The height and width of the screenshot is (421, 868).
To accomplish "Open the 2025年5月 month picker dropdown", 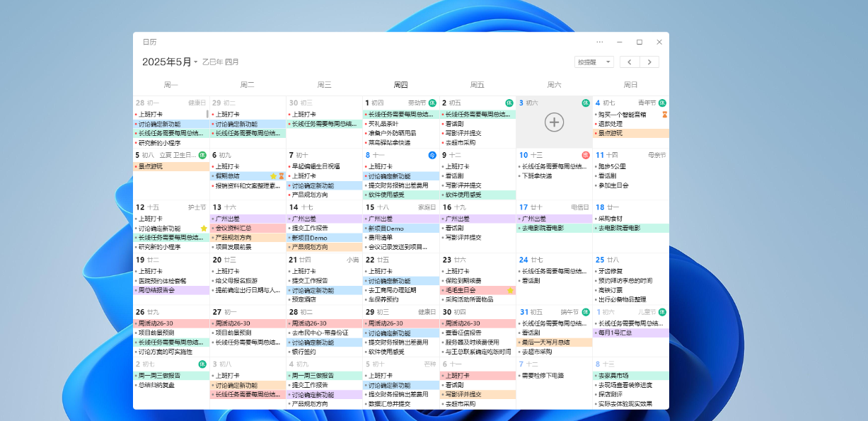I will point(170,62).
